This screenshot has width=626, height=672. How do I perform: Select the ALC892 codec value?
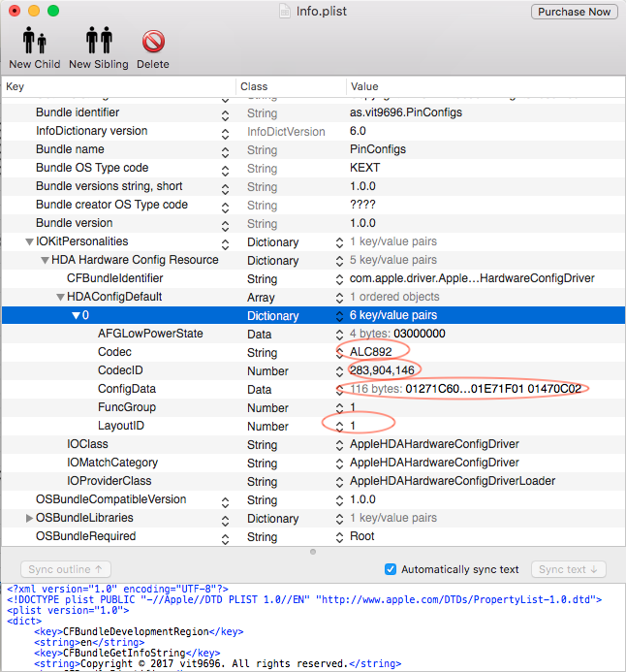[x=371, y=352]
